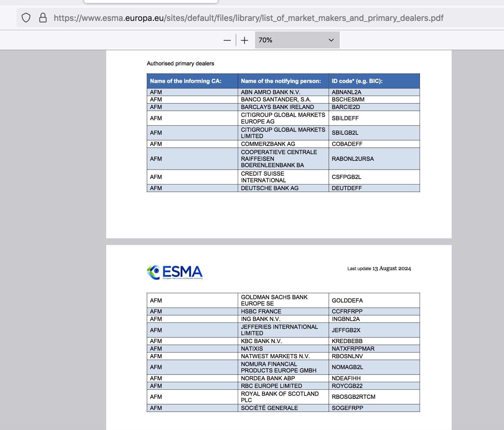Select the KBC BANK N.V. cell
This screenshot has width=504, height=430.
click(283, 341)
